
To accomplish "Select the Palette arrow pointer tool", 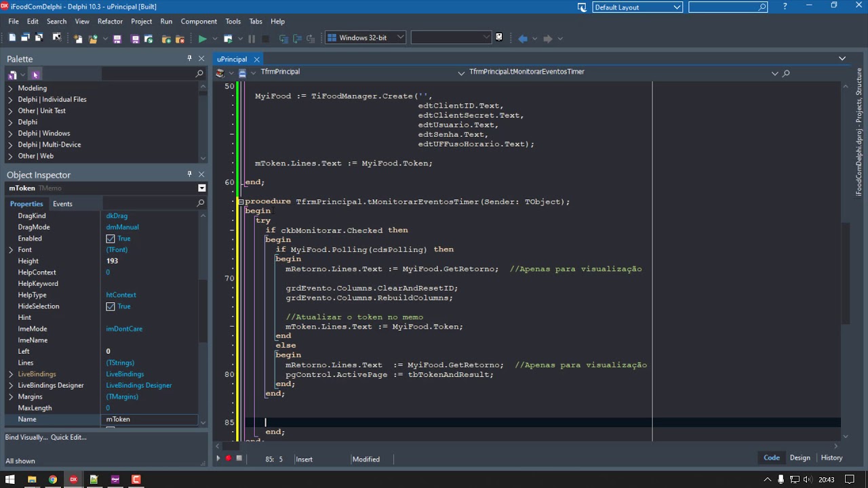I will [35, 75].
